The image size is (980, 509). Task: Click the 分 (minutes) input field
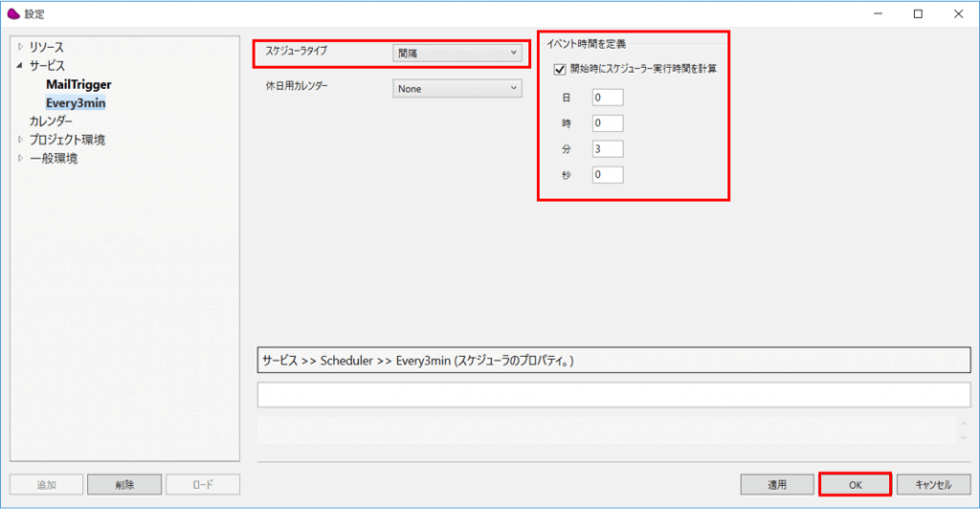tap(608, 148)
